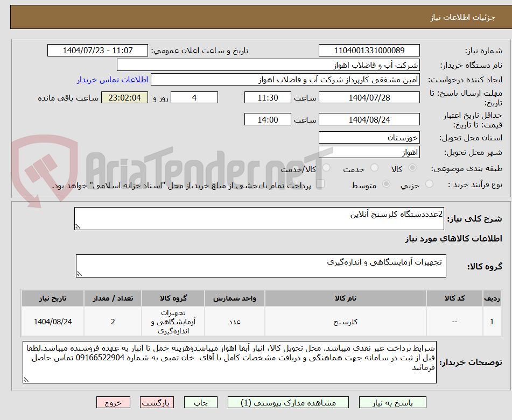Click the خروج button
The height and width of the screenshot is (420, 512).
(113, 402)
